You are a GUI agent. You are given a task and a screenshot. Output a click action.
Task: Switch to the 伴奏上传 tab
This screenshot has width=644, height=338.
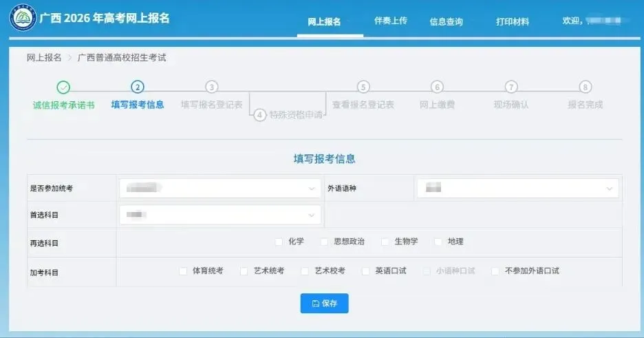[391, 21]
